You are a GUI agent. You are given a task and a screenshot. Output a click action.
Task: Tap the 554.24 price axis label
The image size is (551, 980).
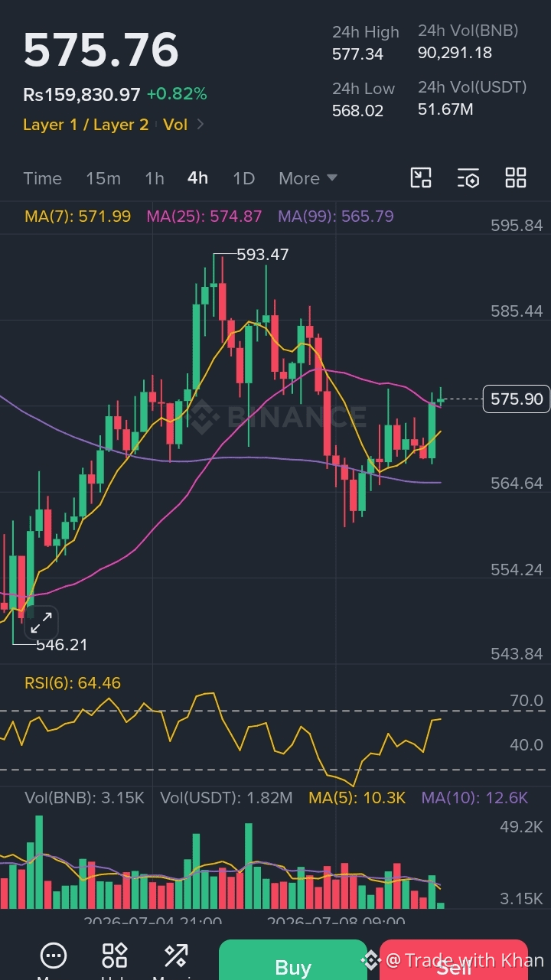tap(517, 570)
